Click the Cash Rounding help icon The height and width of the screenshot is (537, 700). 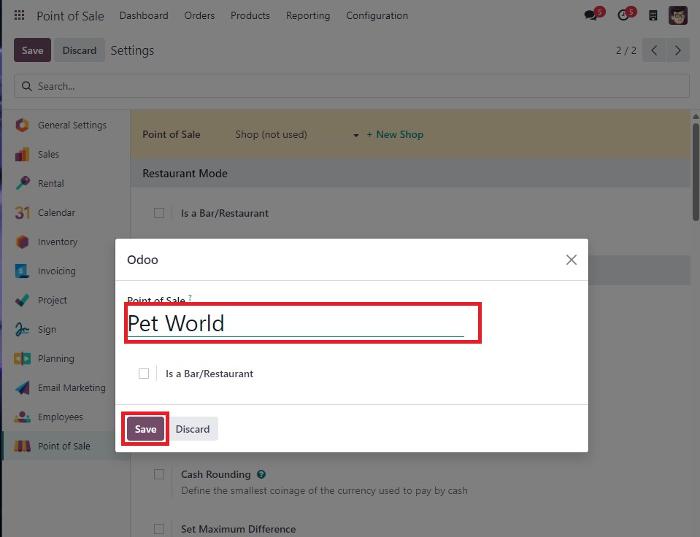tap(261, 475)
